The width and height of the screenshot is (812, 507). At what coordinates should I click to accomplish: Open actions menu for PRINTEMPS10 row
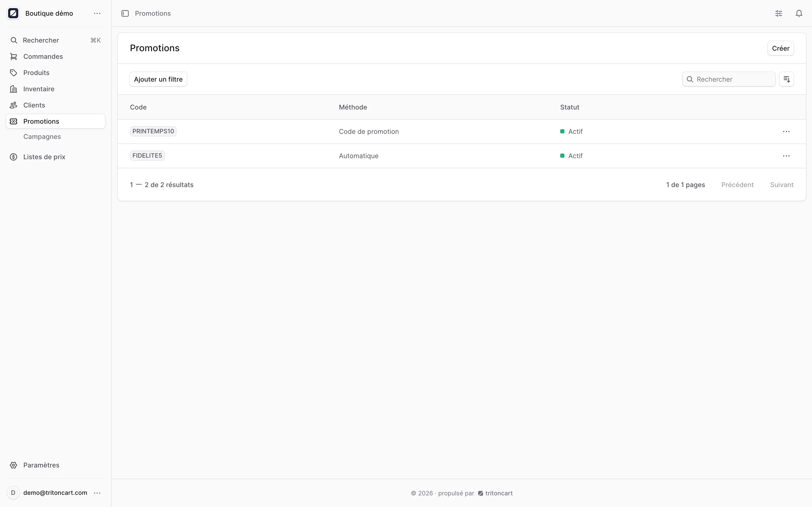pyautogui.click(x=786, y=132)
